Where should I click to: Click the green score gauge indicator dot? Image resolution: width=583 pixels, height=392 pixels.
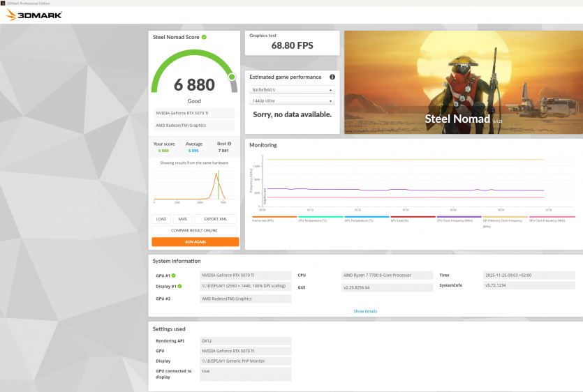pos(232,77)
